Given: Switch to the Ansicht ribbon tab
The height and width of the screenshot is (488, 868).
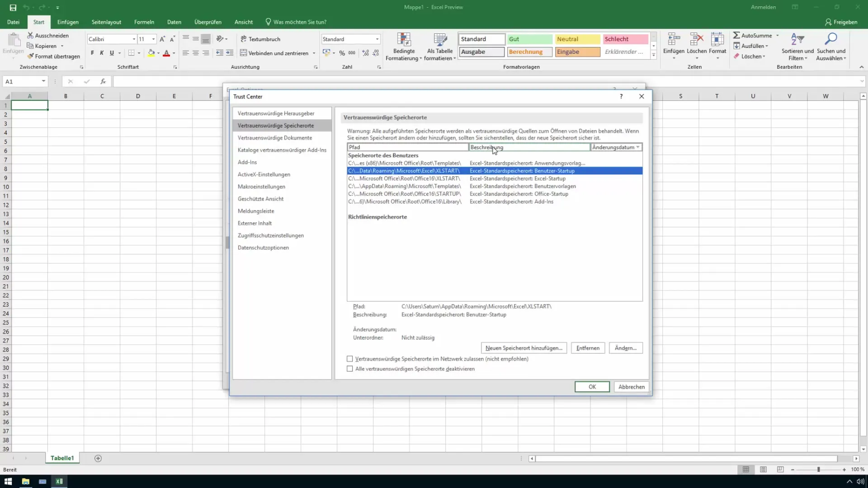Looking at the screenshot, I should (244, 22).
